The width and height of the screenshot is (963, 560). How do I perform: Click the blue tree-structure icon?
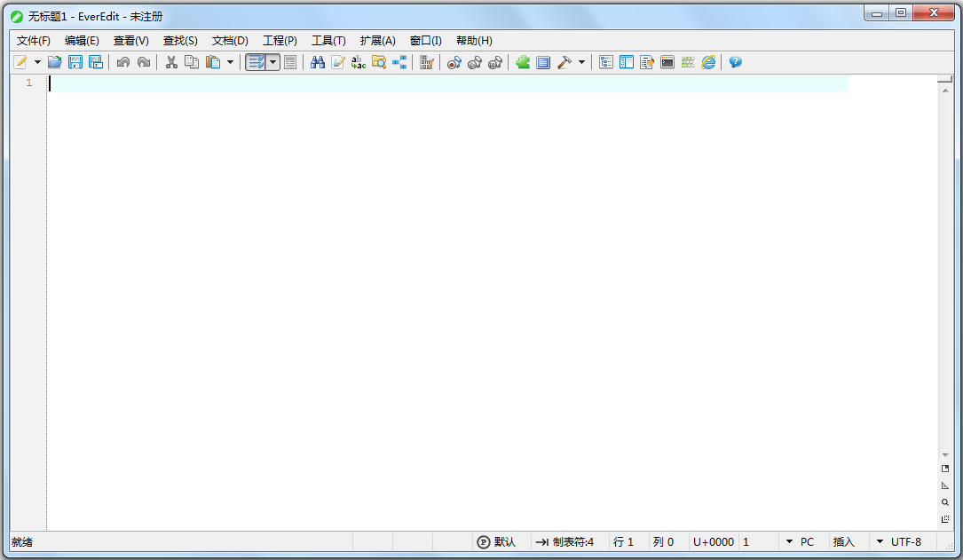(399, 62)
